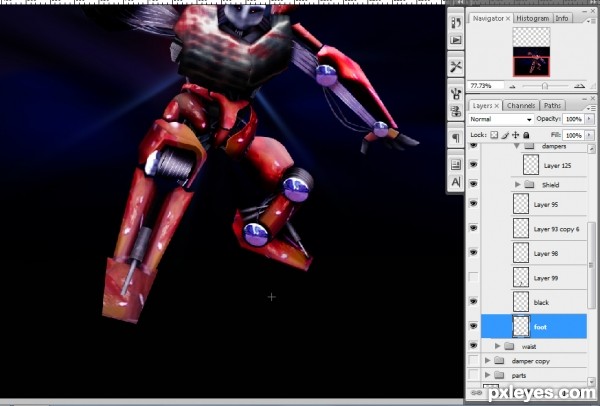Click the Opacity 100% value field
600x406 pixels.
pos(574,119)
